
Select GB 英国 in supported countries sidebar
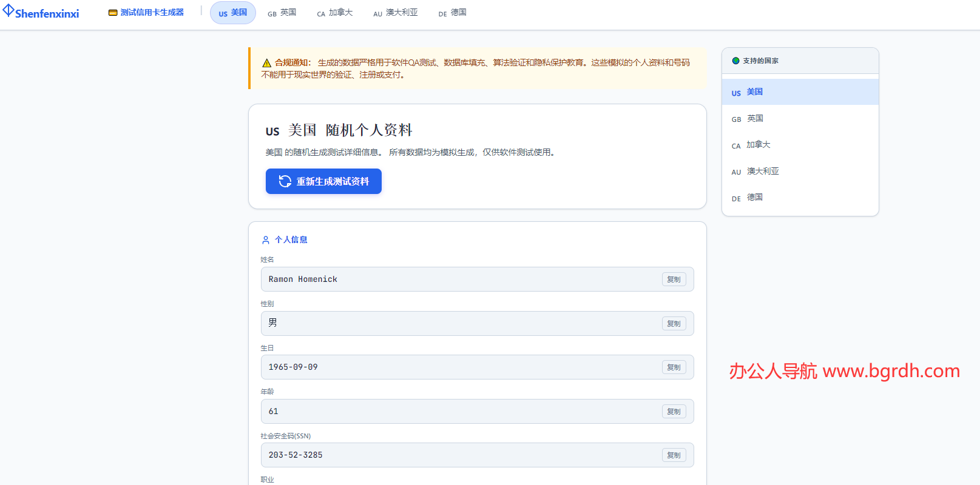[x=800, y=119]
